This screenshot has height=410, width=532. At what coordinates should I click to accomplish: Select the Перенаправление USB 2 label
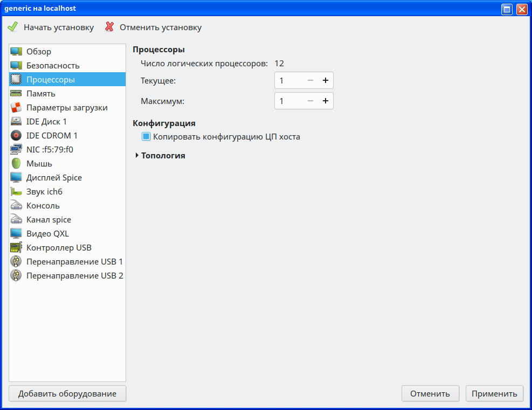[74, 276]
